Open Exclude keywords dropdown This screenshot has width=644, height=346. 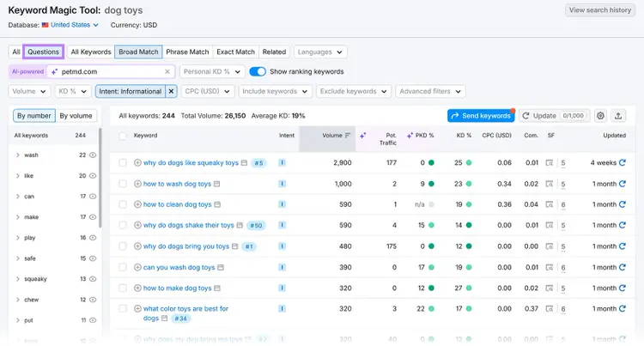pos(354,91)
